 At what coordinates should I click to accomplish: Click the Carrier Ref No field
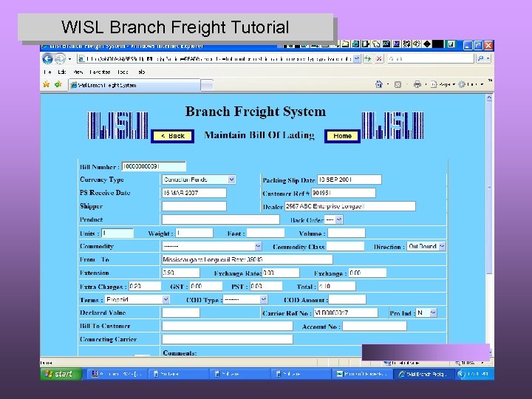pyautogui.click(x=345, y=313)
